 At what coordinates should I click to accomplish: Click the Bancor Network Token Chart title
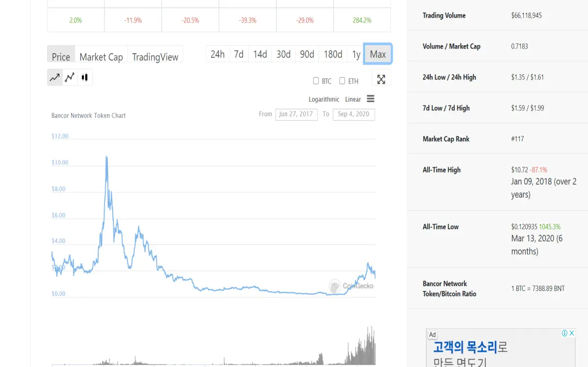tap(89, 116)
